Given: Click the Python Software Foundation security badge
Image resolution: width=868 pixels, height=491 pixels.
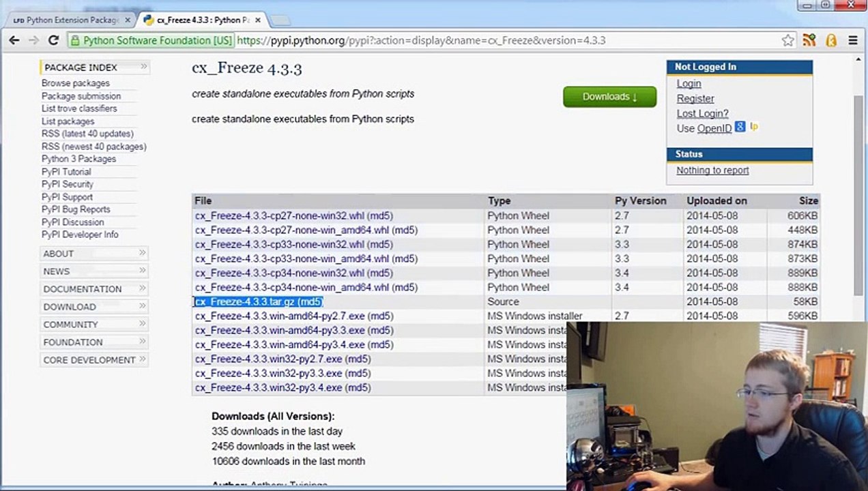Looking at the screenshot, I should point(151,40).
